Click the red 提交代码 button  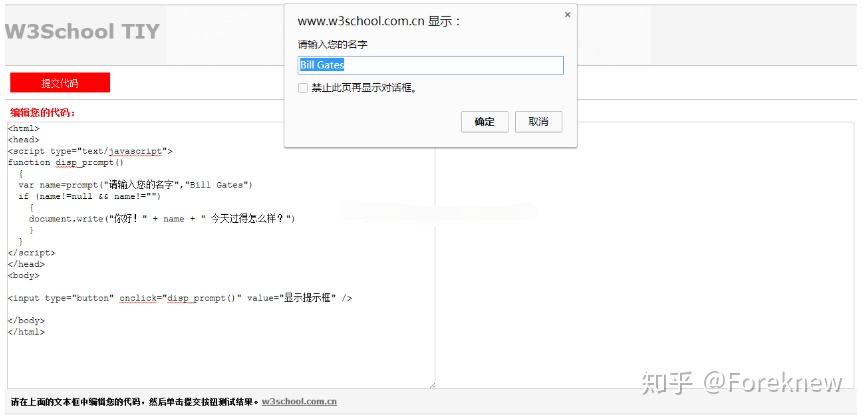pyautogui.click(x=60, y=83)
